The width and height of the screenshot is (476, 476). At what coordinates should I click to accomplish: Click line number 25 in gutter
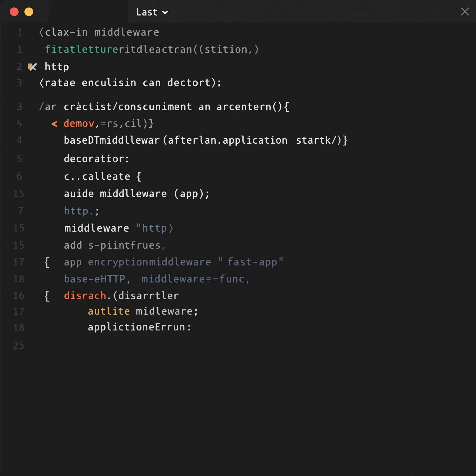(x=19, y=345)
